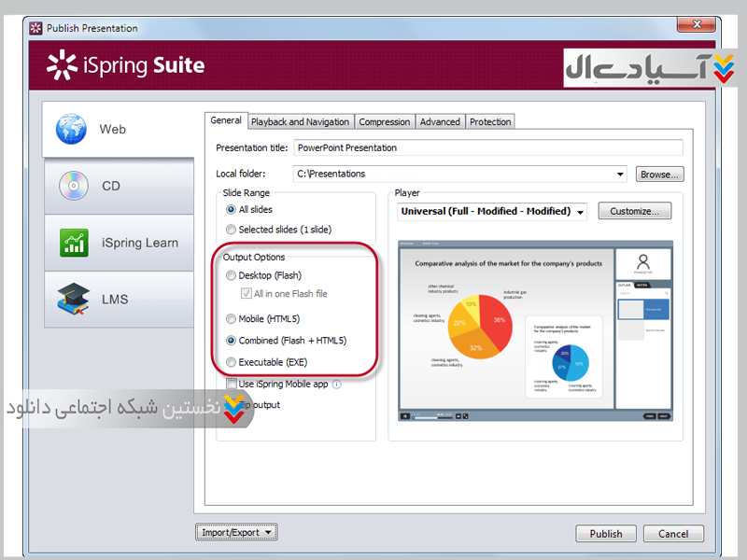Switch to Playback and Navigation tab
Image resolution: width=747 pixels, height=560 pixels.
pyautogui.click(x=300, y=121)
